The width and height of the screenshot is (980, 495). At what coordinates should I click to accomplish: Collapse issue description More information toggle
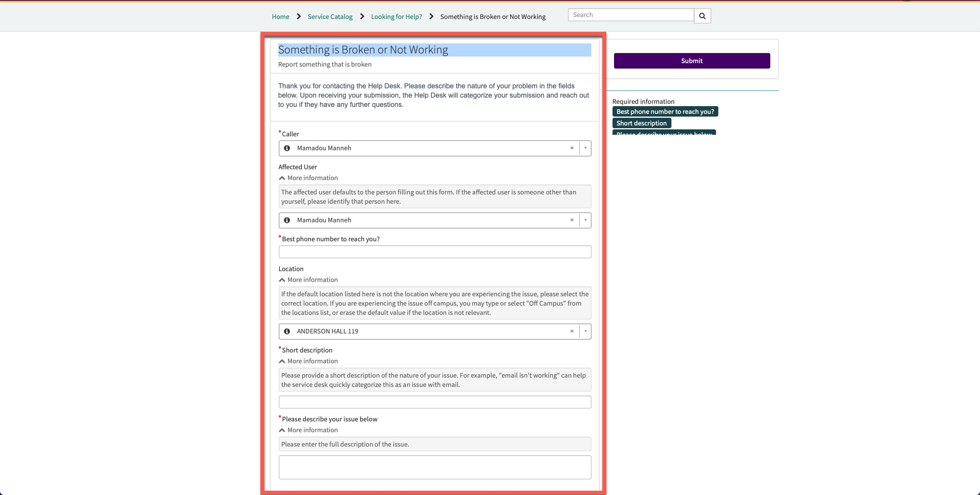tap(308, 430)
